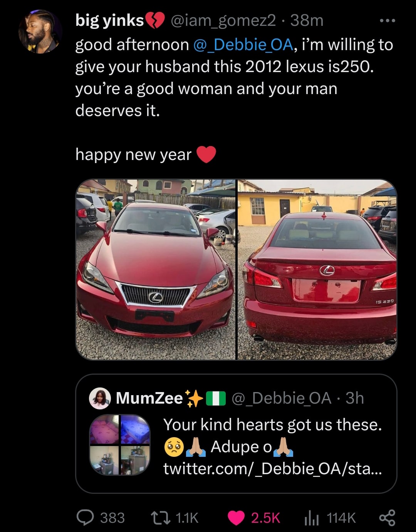The width and height of the screenshot is (416, 532).
Task: Open the quoted tweet text 'Your kind hearts'
Action: pos(272,424)
